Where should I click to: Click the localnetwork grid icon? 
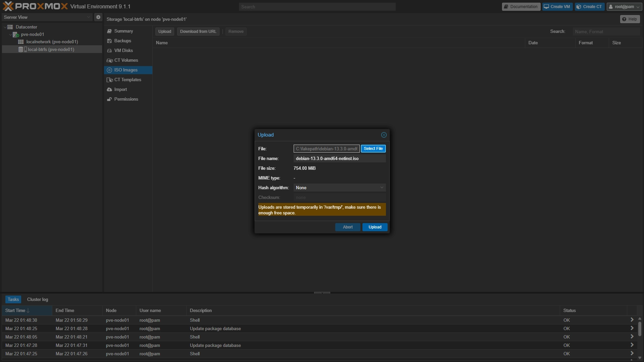(x=21, y=42)
